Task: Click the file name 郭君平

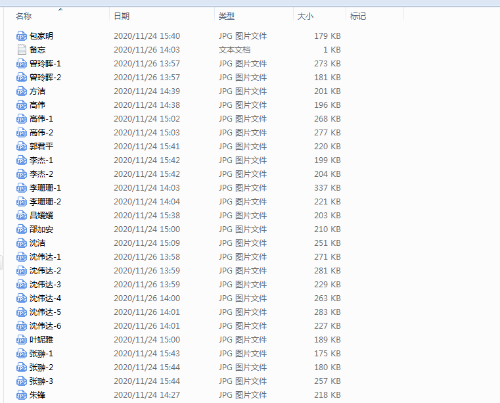Action: pyautogui.click(x=41, y=147)
